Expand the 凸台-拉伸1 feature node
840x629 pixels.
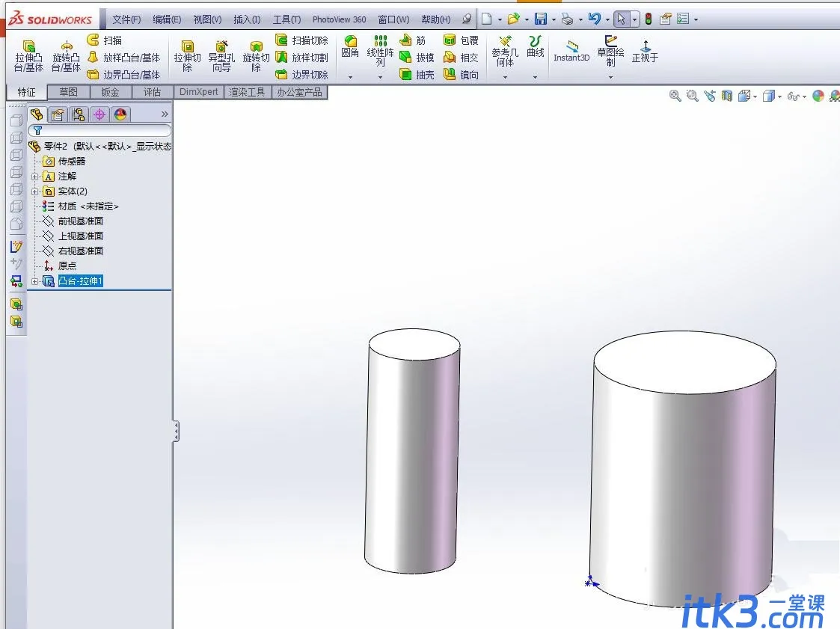pyautogui.click(x=35, y=281)
